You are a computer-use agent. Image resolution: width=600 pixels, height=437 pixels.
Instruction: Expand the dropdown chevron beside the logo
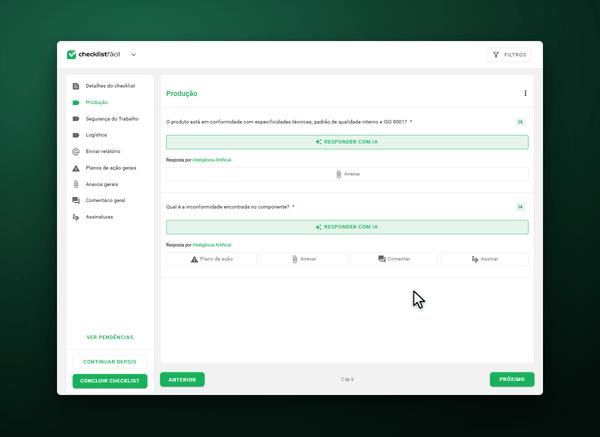pyautogui.click(x=133, y=55)
